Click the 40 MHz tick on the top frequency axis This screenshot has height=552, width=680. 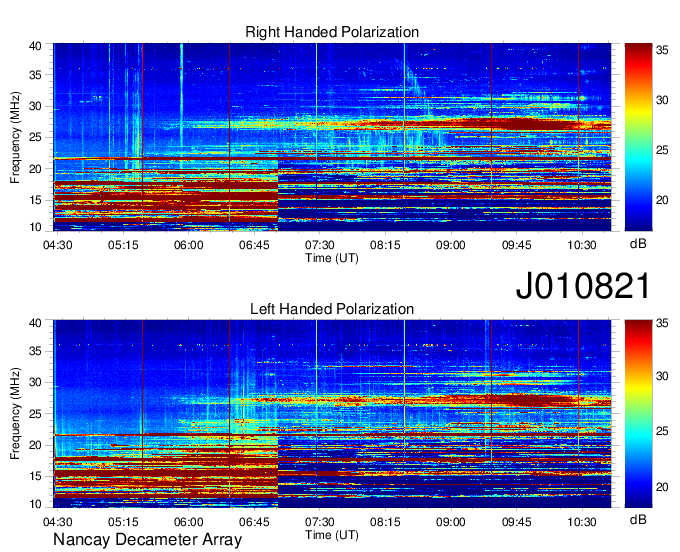(35, 46)
